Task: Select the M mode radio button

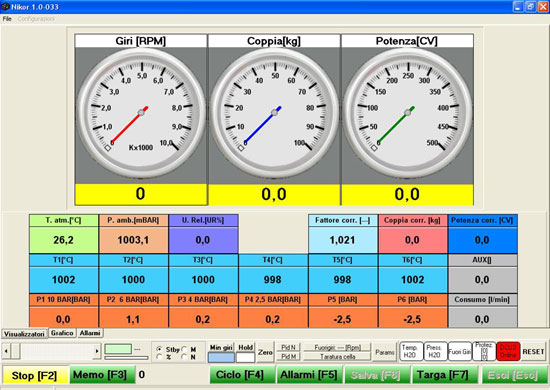Action: (185, 349)
